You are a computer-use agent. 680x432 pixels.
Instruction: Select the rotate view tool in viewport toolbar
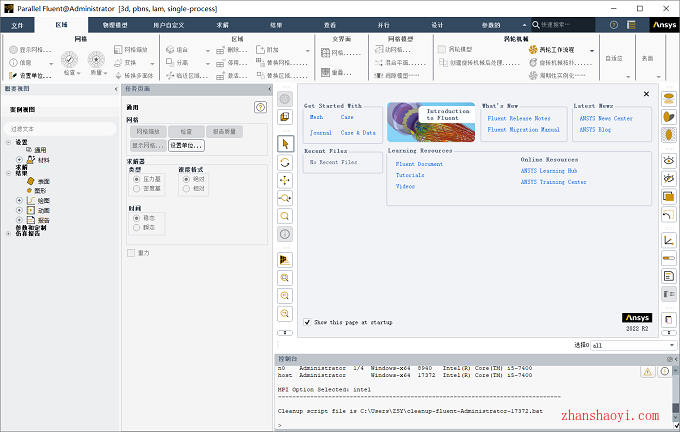pyautogui.click(x=285, y=162)
